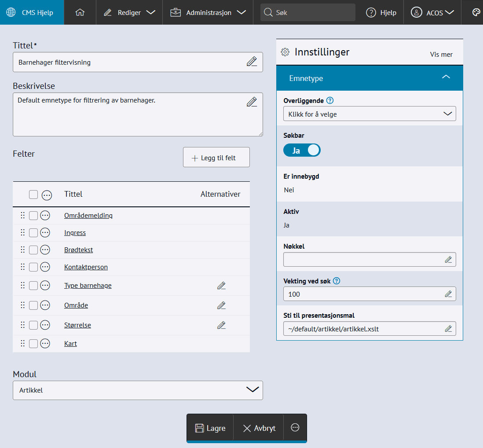Edit alternatives for the Område field
483x448 pixels.
click(221, 305)
